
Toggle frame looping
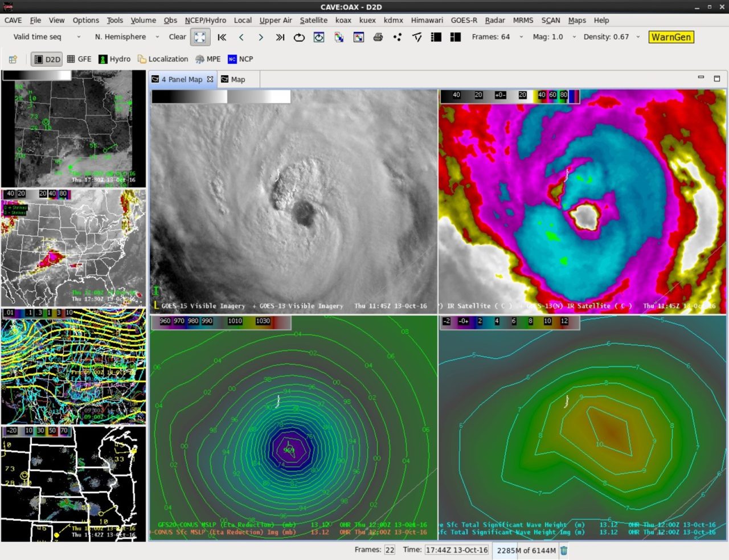[299, 37]
